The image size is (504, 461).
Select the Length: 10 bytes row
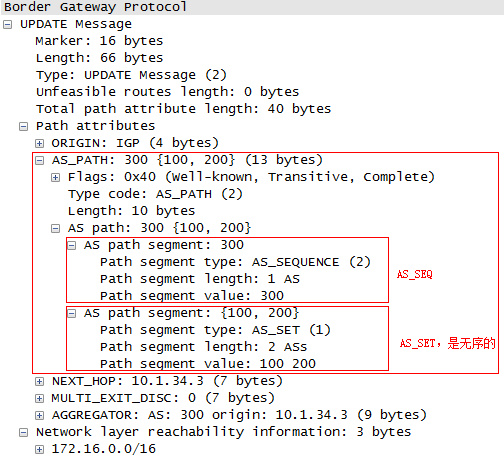tap(131, 211)
